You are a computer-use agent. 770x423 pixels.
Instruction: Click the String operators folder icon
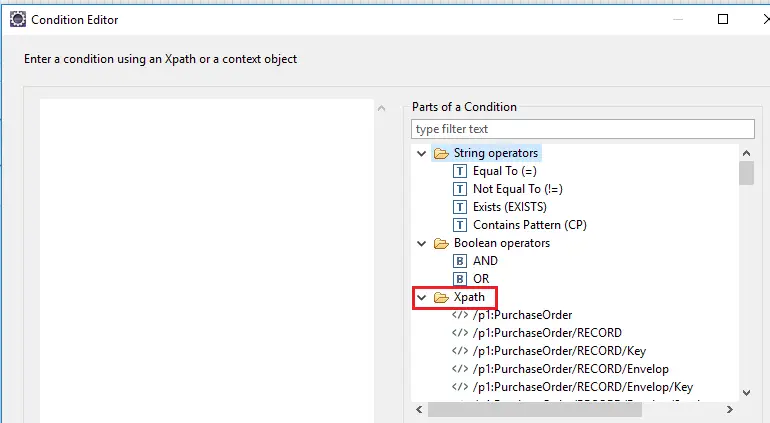(441, 154)
